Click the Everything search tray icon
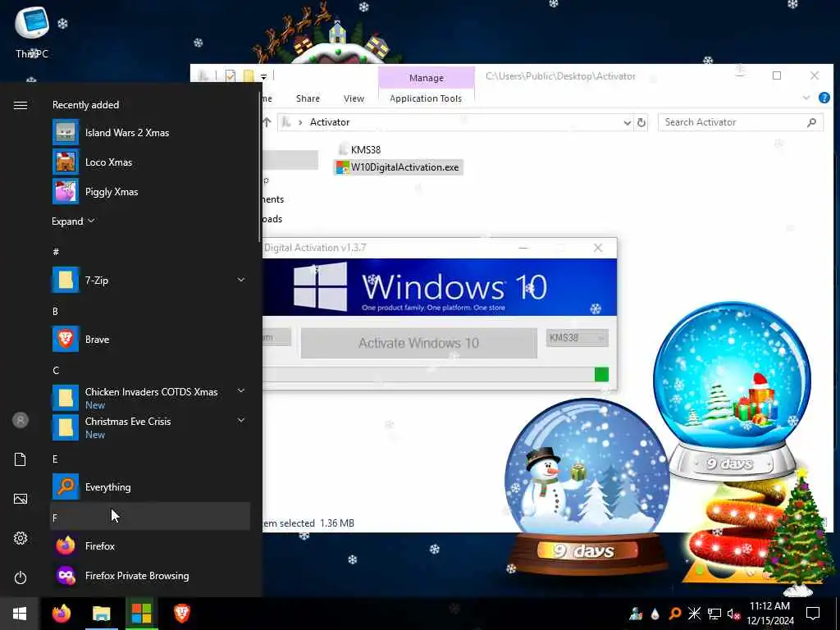Screen dimensions: 840x630 pos(674,614)
